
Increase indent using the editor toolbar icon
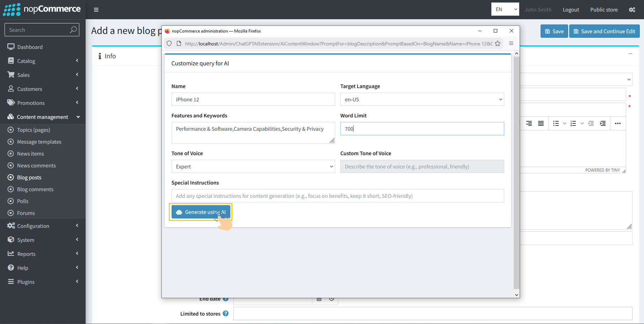pos(603,123)
